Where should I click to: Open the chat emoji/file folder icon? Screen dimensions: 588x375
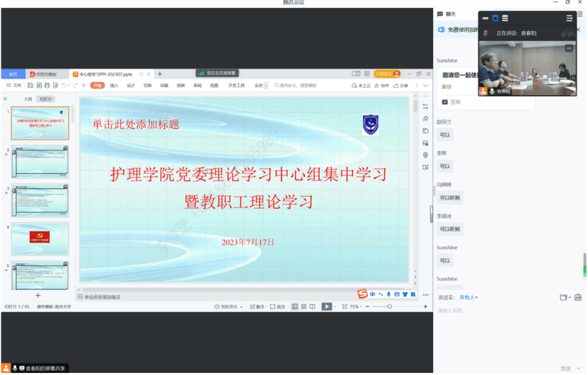click(563, 297)
